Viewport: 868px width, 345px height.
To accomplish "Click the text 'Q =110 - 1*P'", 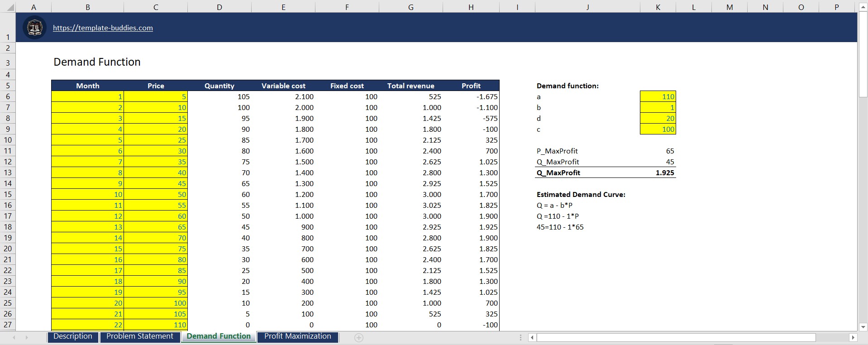I will click(558, 216).
